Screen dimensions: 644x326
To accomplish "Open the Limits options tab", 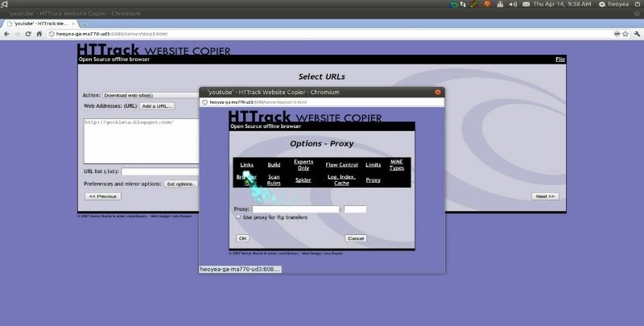I will tap(374, 165).
